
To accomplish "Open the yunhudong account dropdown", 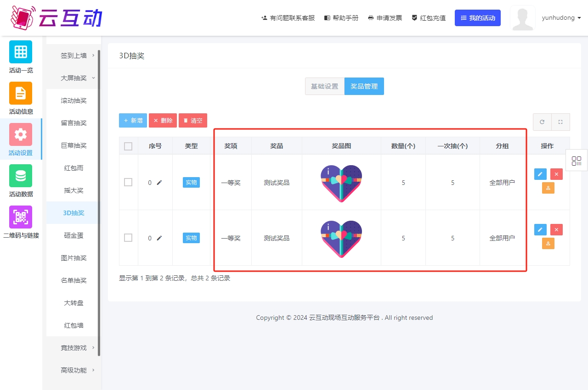I will pos(561,18).
